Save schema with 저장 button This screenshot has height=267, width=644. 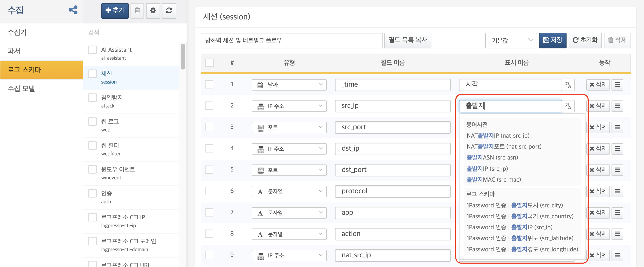[553, 40]
